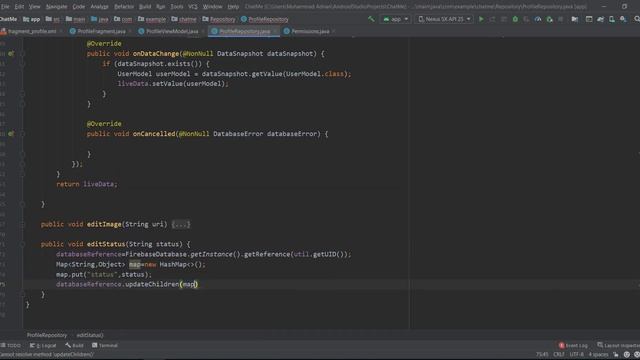The image size is (640, 360).
Task: Click 'Repository' folder in navigation breadcrumb
Action: coord(219,19)
